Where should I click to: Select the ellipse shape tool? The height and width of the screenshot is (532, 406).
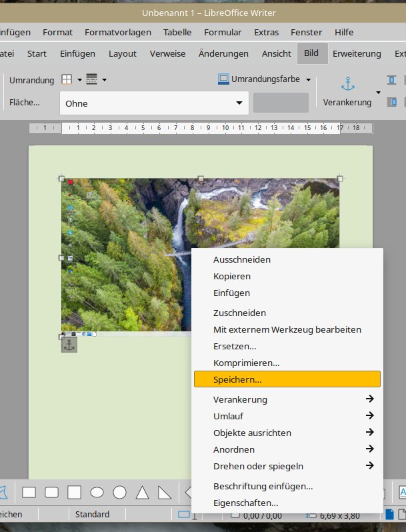click(97, 492)
